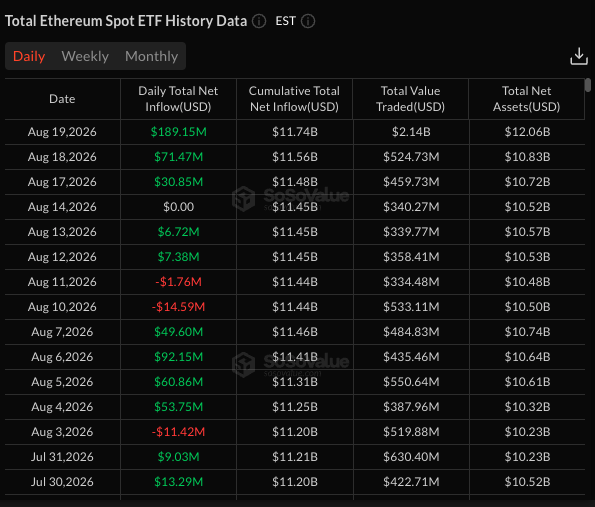The height and width of the screenshot is (507, 595).
Task: Click the $10.64B net assets cell
Action: click(x=527, y=357)
